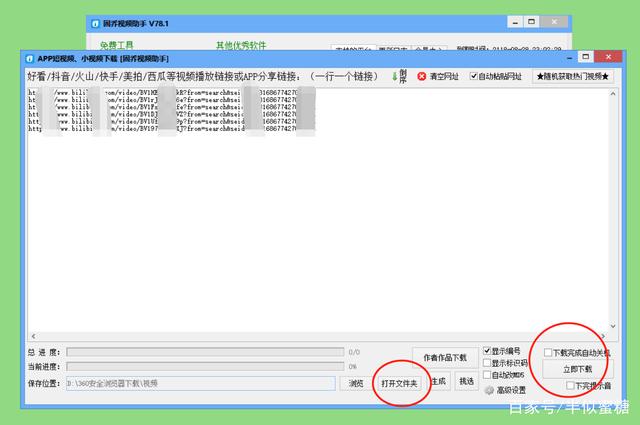Click the app icon in 固乔视频助手 V78.1 window

coord(95,24)
